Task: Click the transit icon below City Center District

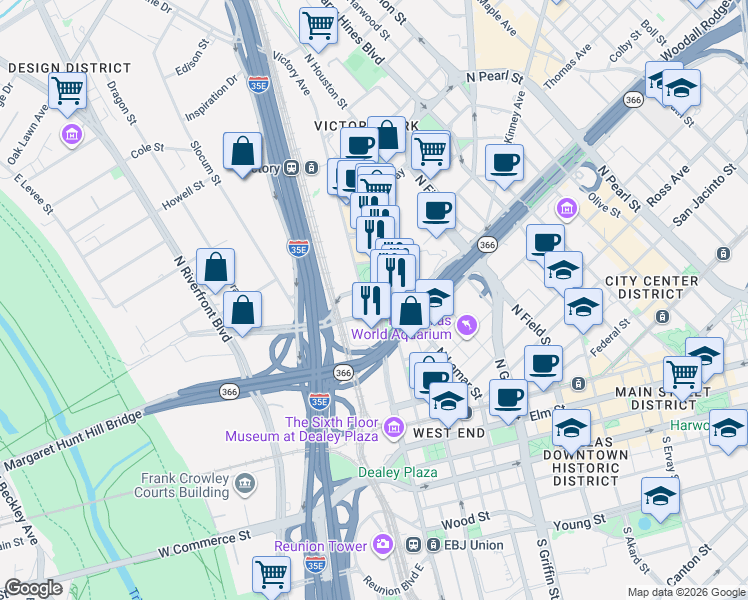Action: tap(662, 316)
